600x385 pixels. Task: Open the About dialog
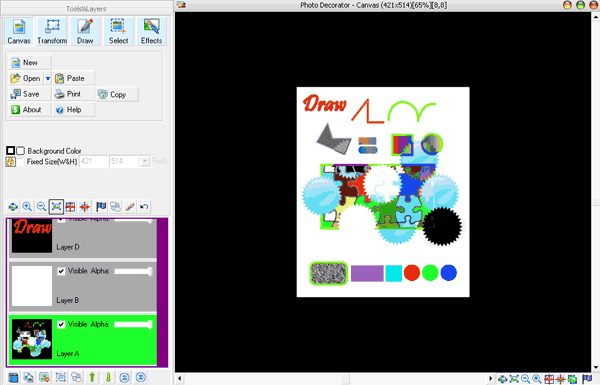pos(30,110)
